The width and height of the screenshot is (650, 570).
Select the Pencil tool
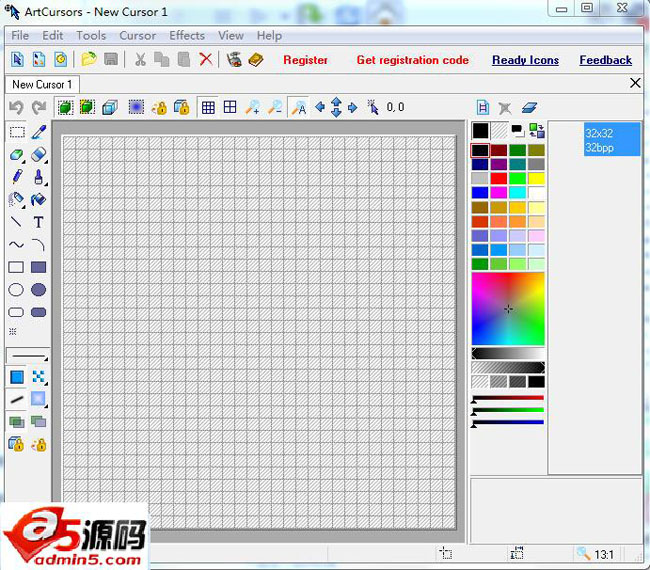(17, 177)
